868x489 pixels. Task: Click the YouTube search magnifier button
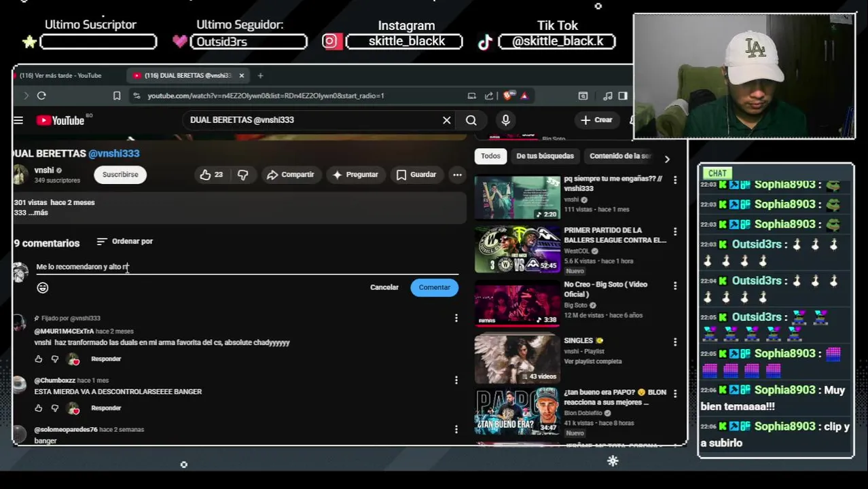471,120
